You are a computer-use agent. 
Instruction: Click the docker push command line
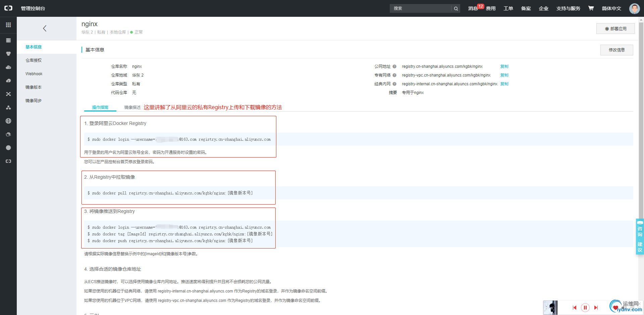point(170,241)
